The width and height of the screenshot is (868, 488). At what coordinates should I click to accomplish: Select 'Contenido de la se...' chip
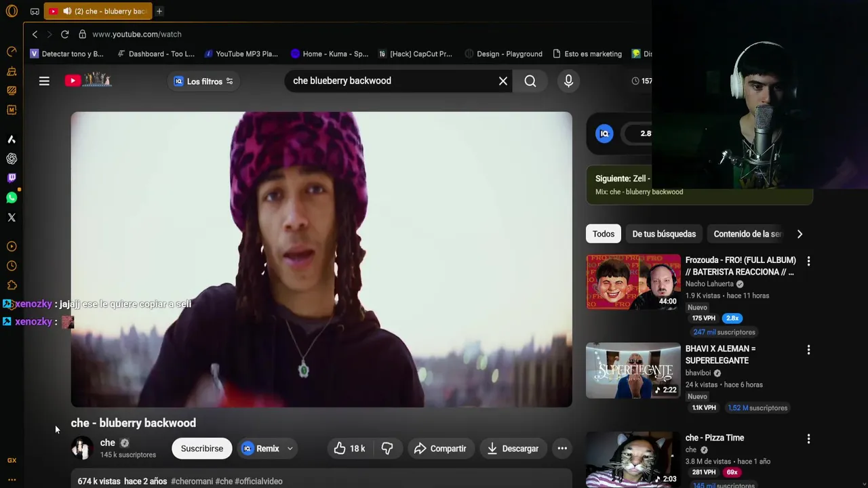747,234
